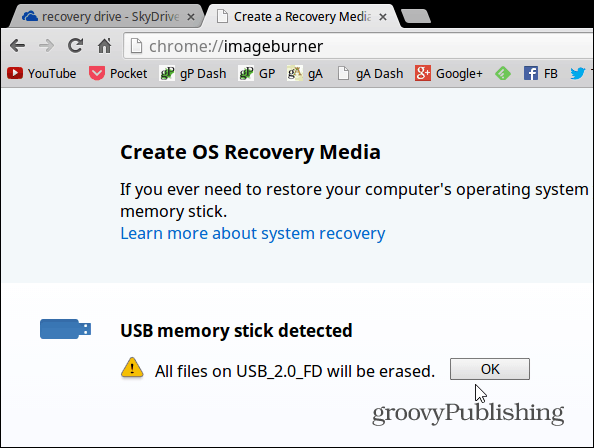The image size is (594, 448).
Task: Select the Create a Recovery Media tab
Action: click(301, 17)
